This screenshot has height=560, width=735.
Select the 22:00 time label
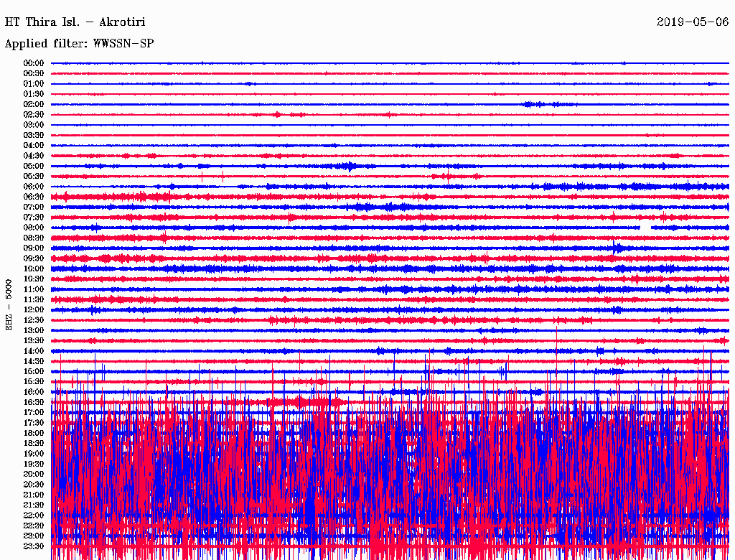point(34,515)
